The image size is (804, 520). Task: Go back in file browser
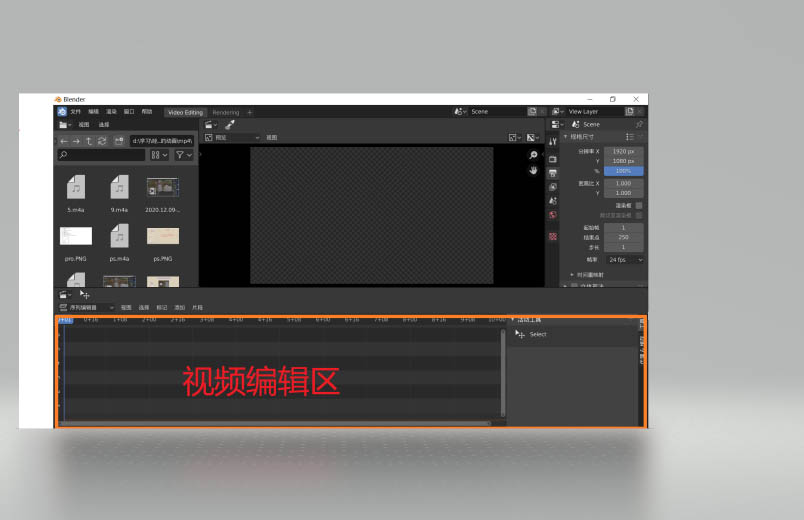[x=64, y=141]
